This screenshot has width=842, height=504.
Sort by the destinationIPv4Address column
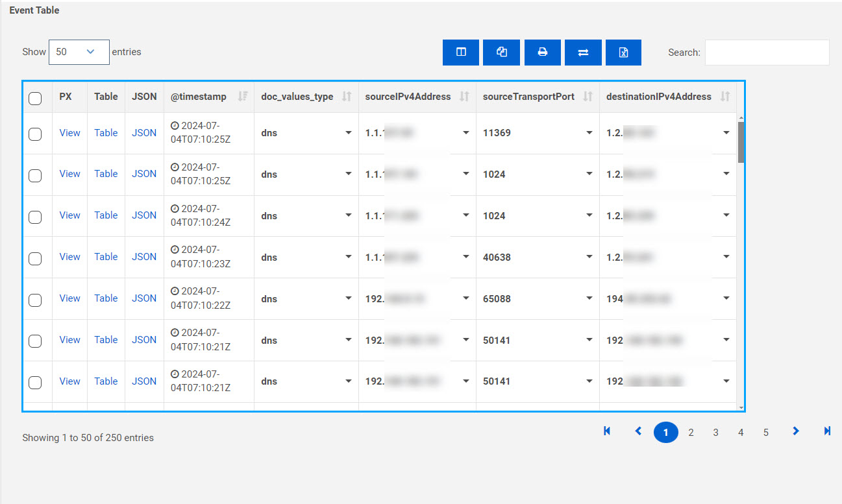[725, 97]
